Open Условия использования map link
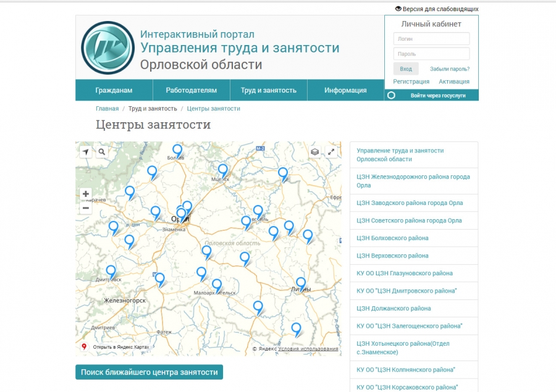The image size is (556, 392). [x=308, y=349]
